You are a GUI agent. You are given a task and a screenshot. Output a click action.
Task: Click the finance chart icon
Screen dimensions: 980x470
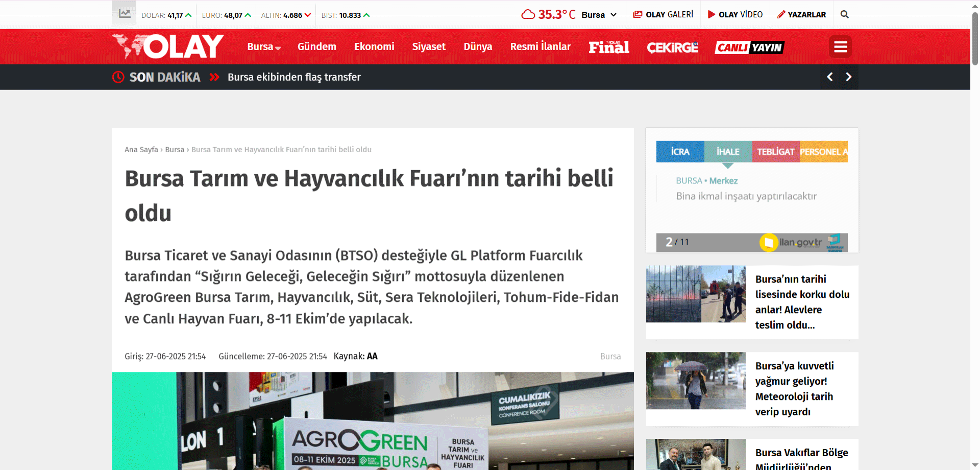coord(124,14)
